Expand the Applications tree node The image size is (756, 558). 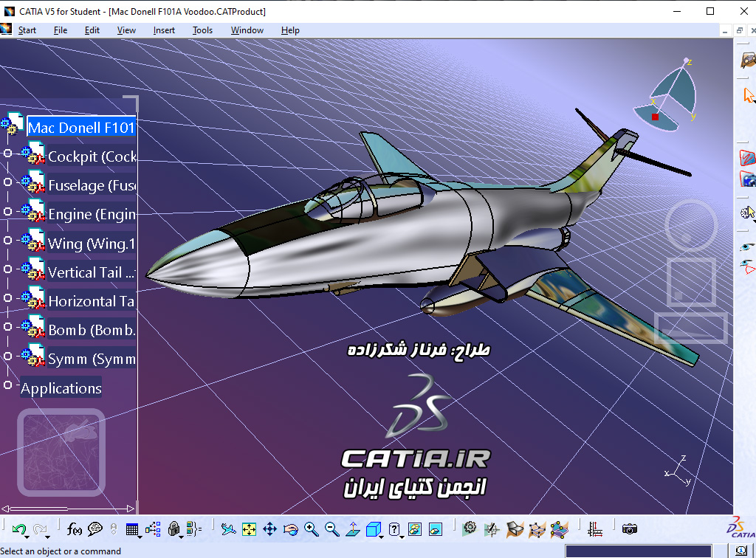7,385
